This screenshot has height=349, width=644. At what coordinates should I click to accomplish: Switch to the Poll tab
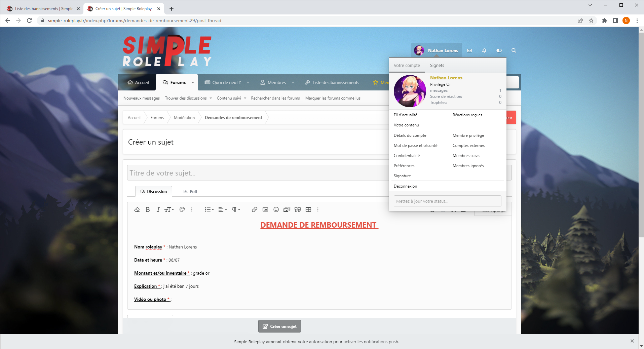pos(190,191)
